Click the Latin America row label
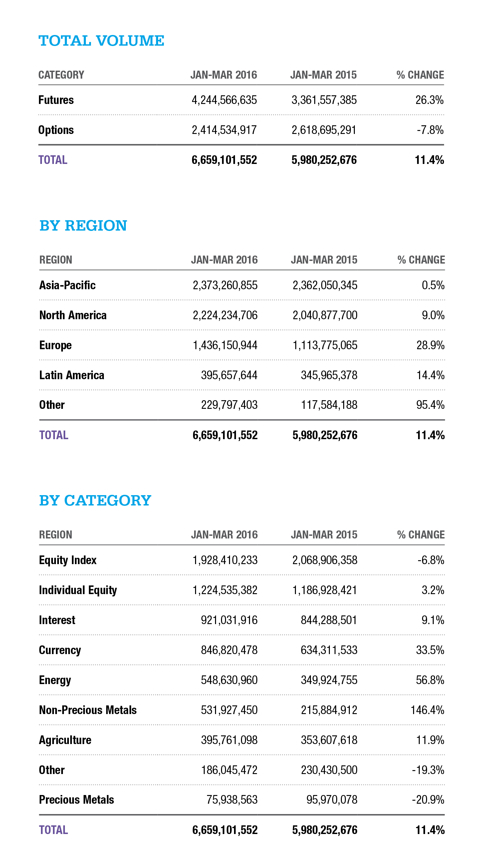Image resolution: width=477 pixels, height=868 pixels. click(72, 375)
